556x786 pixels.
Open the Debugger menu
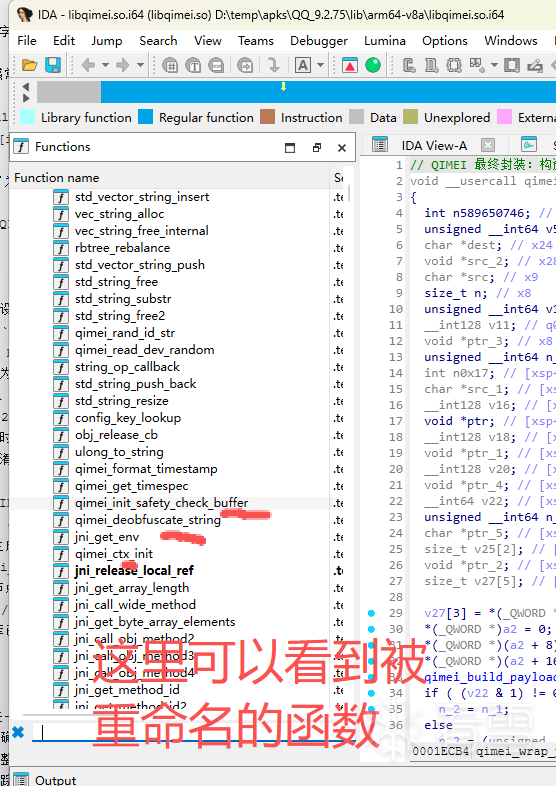coord(319,41)
